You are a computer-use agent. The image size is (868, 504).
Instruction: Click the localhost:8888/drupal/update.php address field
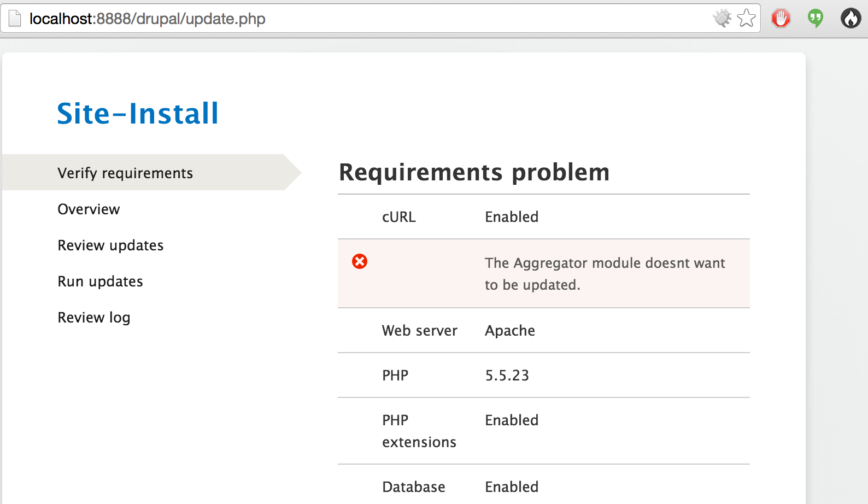pos(380,19)
